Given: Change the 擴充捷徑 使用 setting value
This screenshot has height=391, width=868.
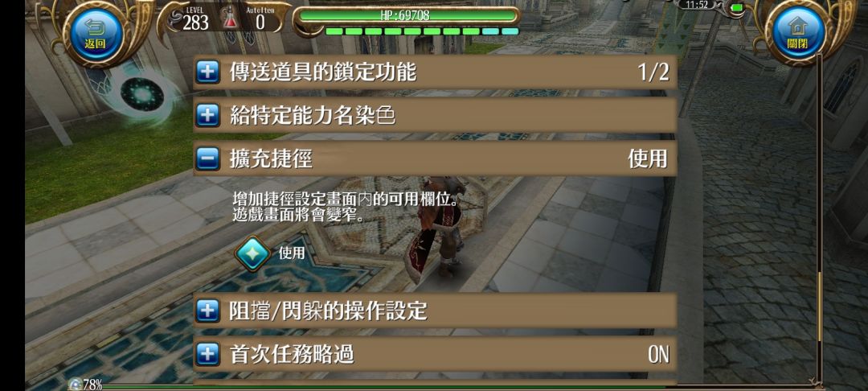Looking at the screenshot, I should click(647, 159).
